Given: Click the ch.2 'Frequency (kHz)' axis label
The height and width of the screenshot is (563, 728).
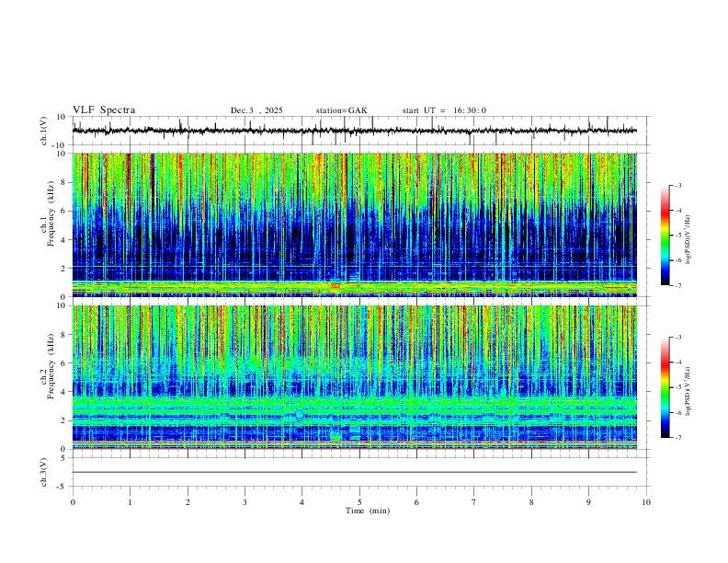Looking at the screenshot, I should [x=51, y=366].
